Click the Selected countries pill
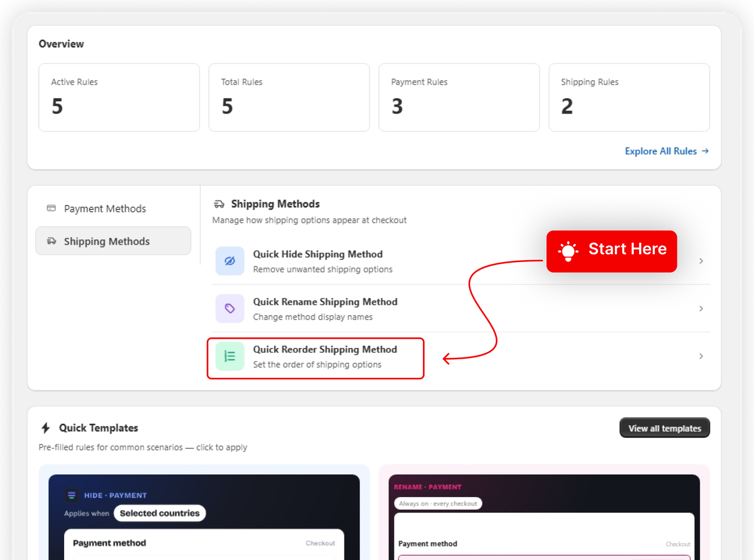This screenshot has height=560, width=754. point(160,513)
